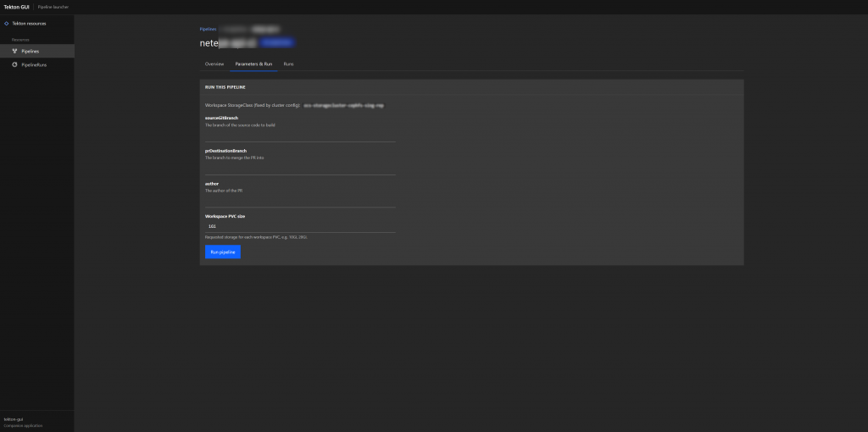Click the Pipeline launcher header label
Screen dimensions: 868x432
coord(53,7)
